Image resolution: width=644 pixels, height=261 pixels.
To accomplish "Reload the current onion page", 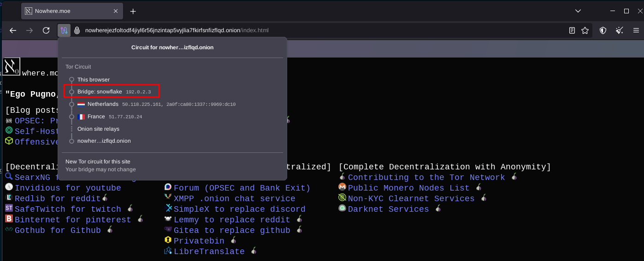I will (x=46, y=30).
